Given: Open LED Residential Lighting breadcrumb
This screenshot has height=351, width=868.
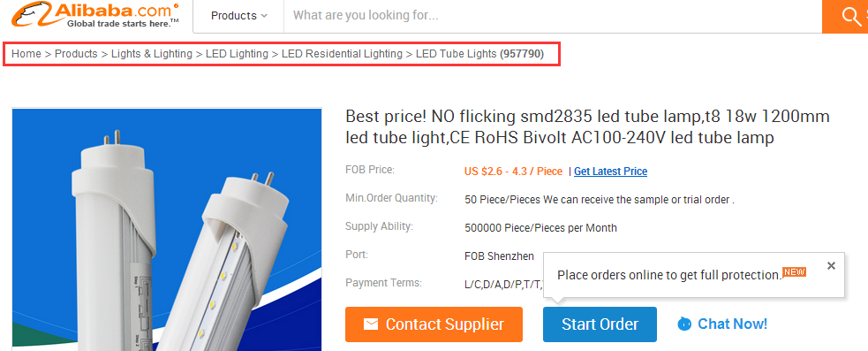Looking at the screenshot, I should click(x=342, y=54).
